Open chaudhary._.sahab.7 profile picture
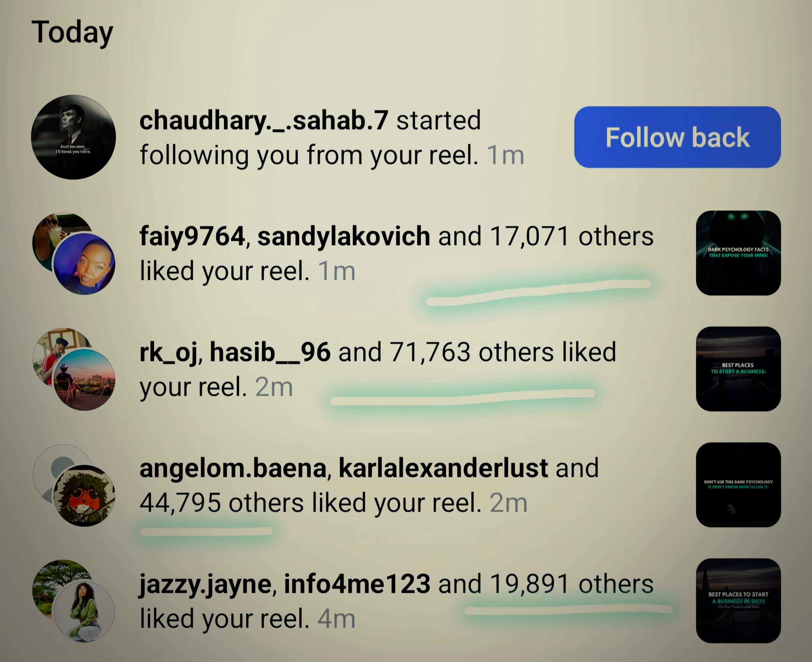Viewport: 812px width, 662px height. point(73,137)
